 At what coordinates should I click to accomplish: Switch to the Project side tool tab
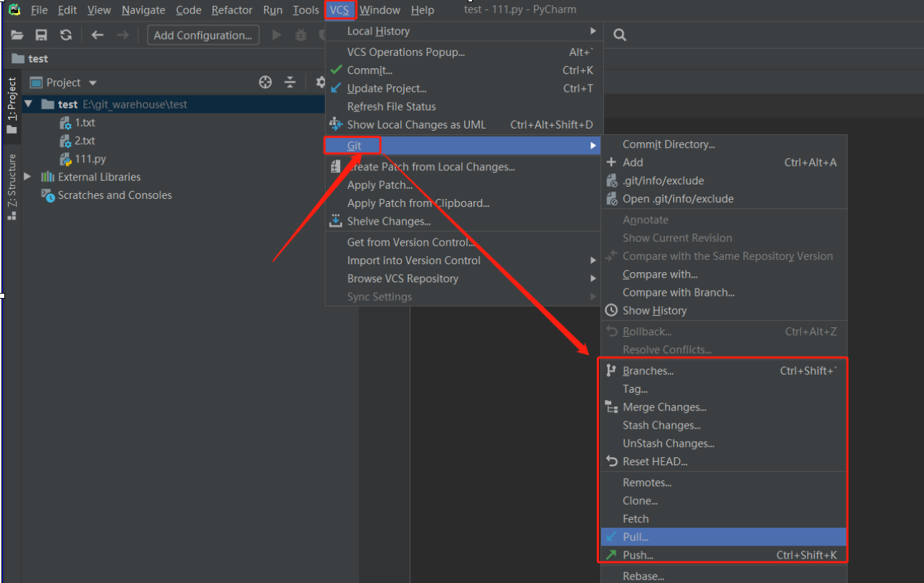pos(11,106)
